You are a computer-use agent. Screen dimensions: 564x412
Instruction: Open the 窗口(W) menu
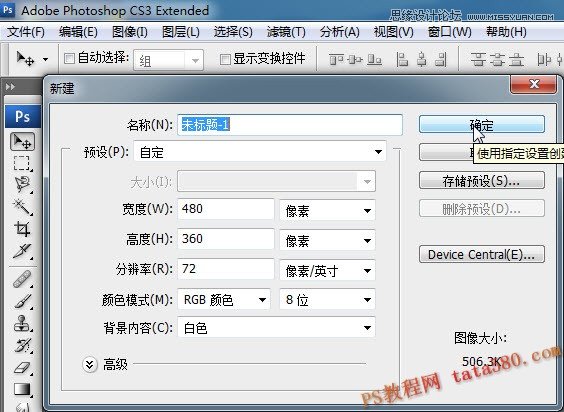pos(450,32)
